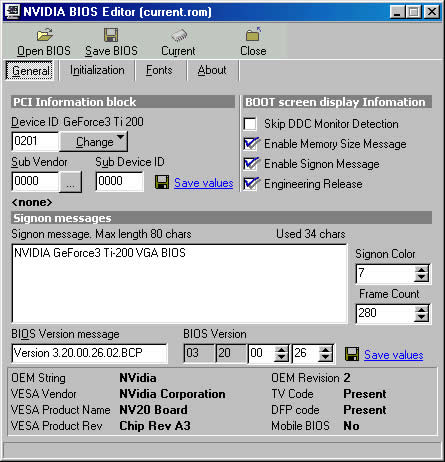
Task: Click the Save BIOS toolbar label
Action: [111, 51]
